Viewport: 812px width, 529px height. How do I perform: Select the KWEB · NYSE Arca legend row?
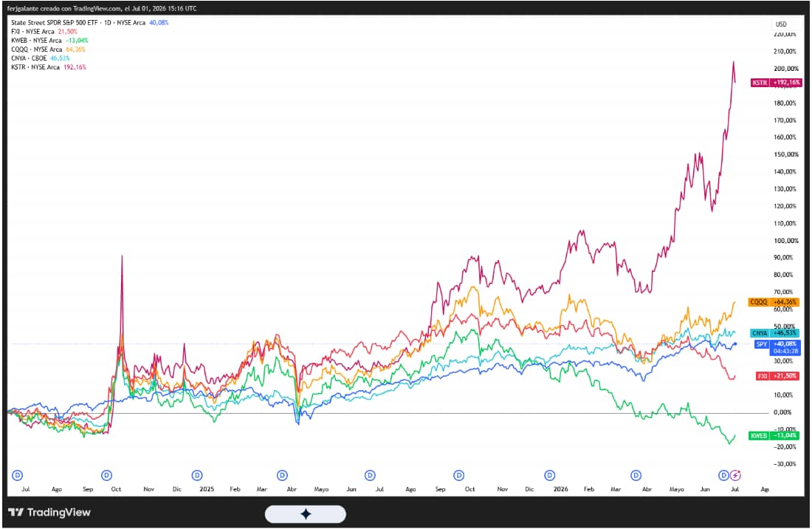coord(49,41)
